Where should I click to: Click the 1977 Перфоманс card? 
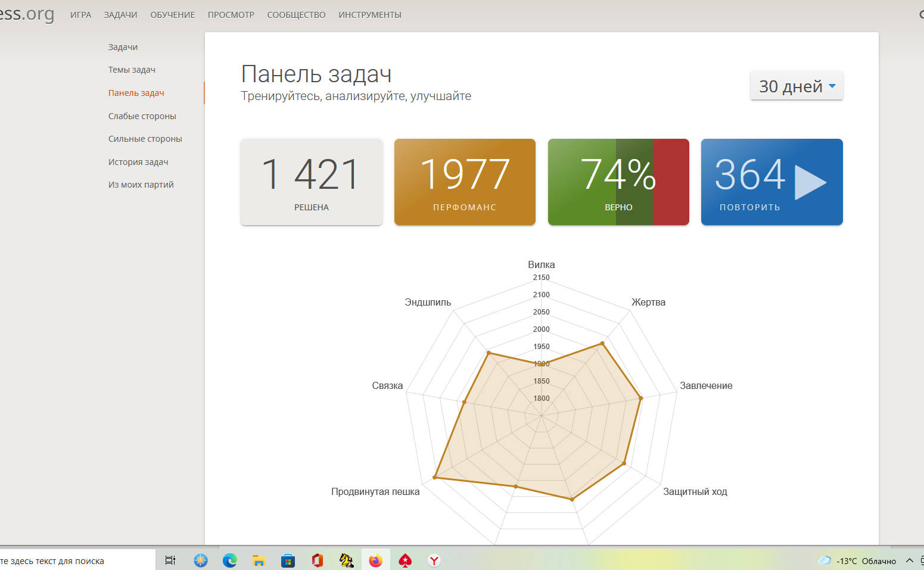[465, 182]
